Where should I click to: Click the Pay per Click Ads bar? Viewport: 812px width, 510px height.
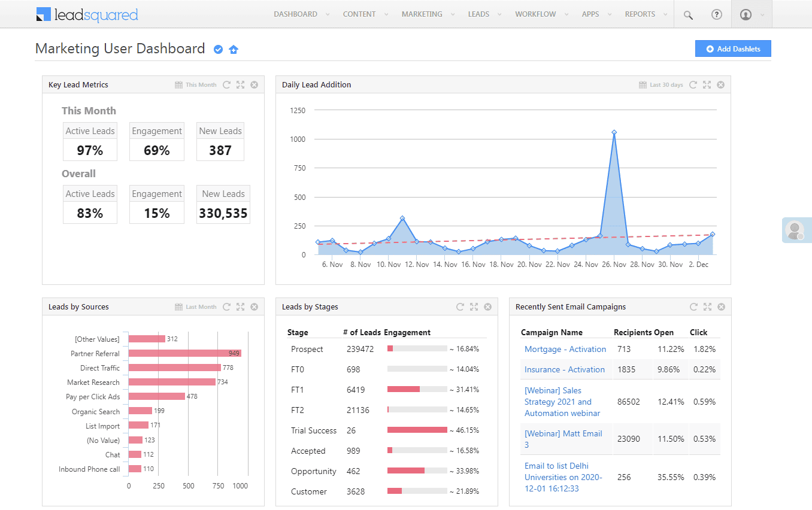point(157,396)
